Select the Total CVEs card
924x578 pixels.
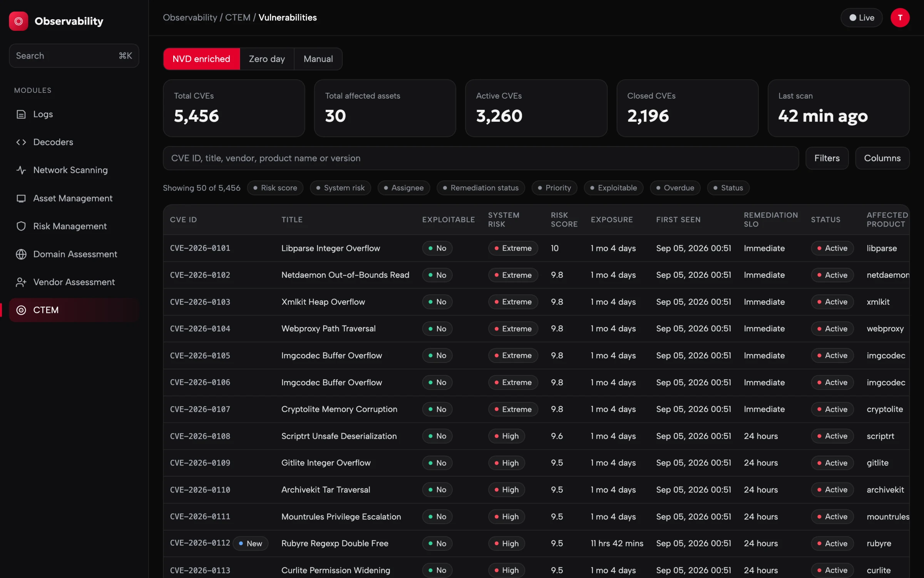(234, 108)
